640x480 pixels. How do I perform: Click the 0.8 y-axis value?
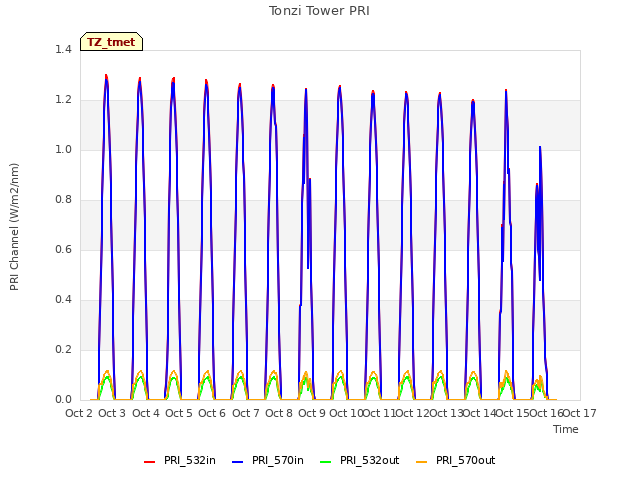(63, 200)
